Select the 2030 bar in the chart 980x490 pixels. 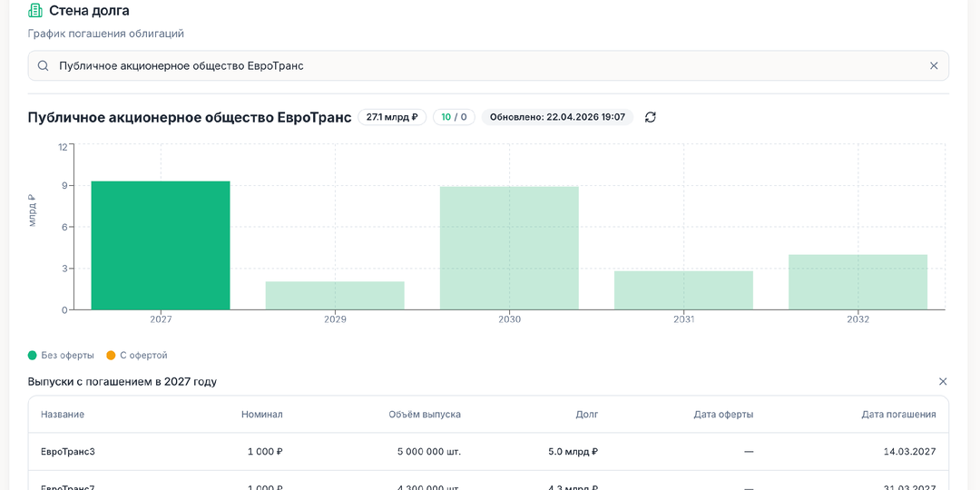click(x=509, y=248)
